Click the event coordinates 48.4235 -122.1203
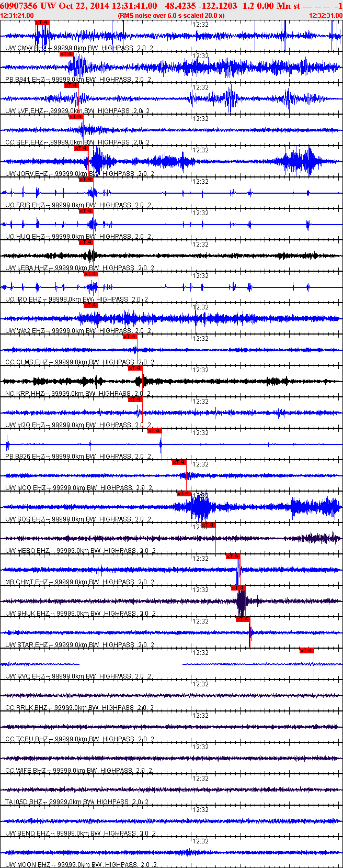 201,6
